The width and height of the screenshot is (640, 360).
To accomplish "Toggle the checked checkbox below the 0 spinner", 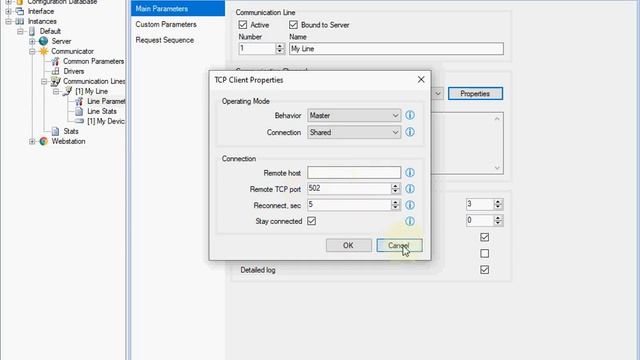I will tap(484, 237).
